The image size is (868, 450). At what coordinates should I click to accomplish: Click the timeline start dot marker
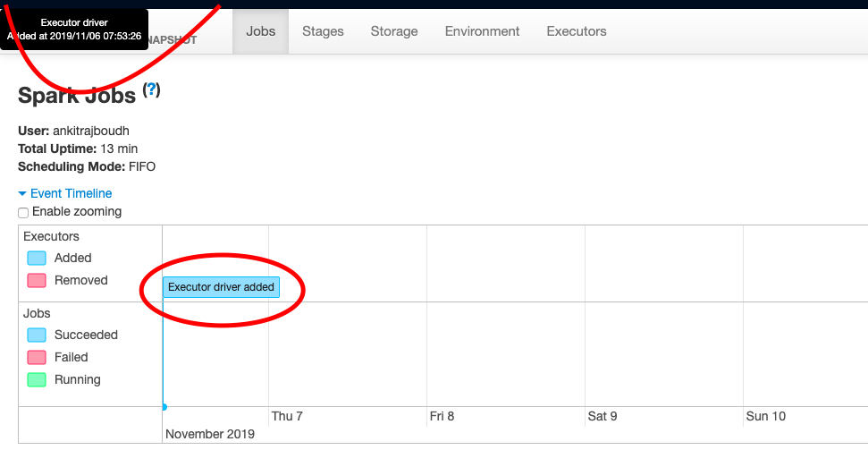[x=164, y=407]
